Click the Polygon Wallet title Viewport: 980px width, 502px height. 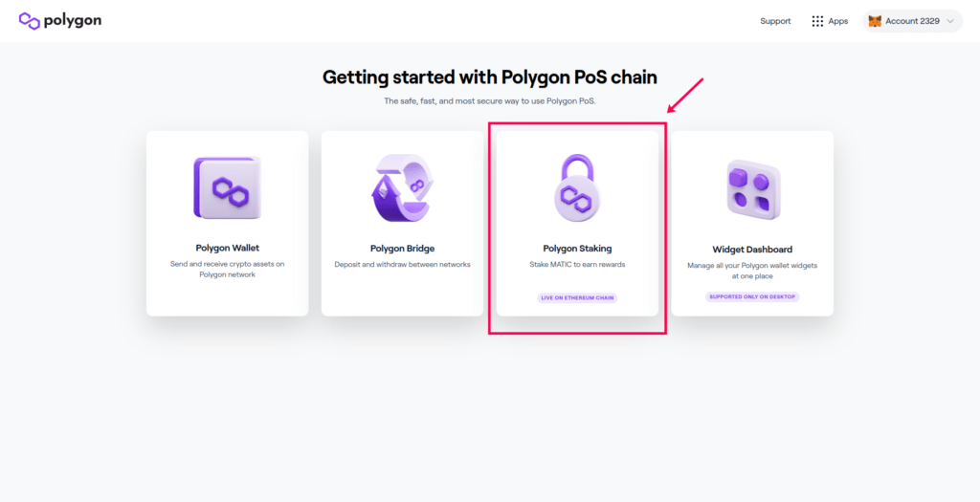point(228,248)
